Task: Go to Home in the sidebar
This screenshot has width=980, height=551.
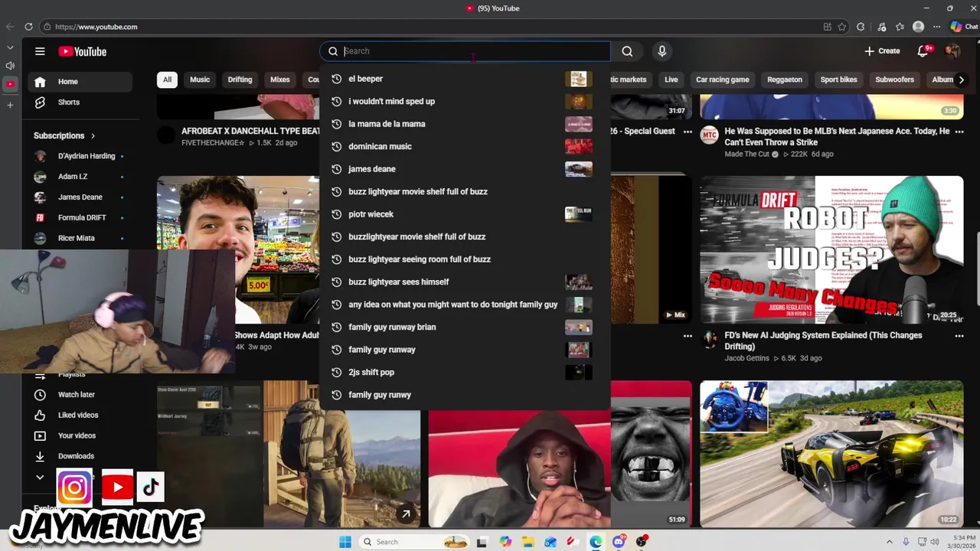Action: coord(81,82)
